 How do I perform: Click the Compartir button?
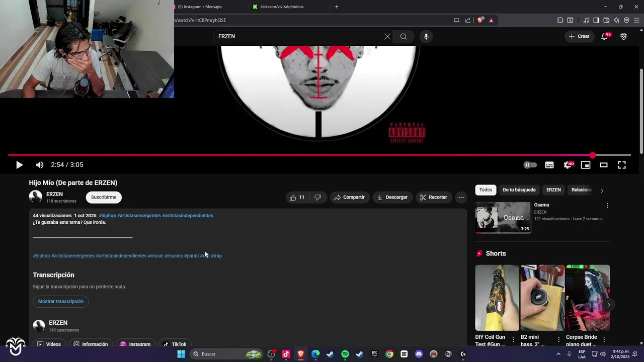[349, 197]
